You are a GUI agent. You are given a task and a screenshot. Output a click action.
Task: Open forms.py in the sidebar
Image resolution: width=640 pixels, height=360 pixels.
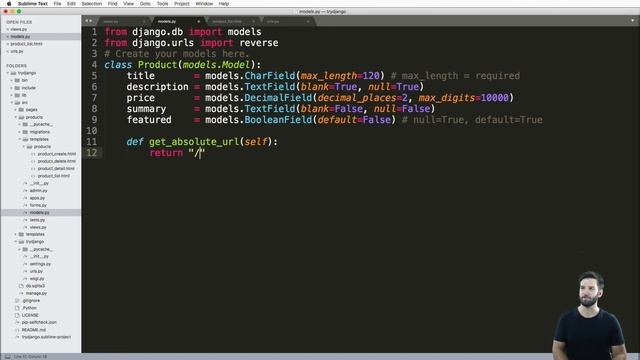[x=38, y=205]
